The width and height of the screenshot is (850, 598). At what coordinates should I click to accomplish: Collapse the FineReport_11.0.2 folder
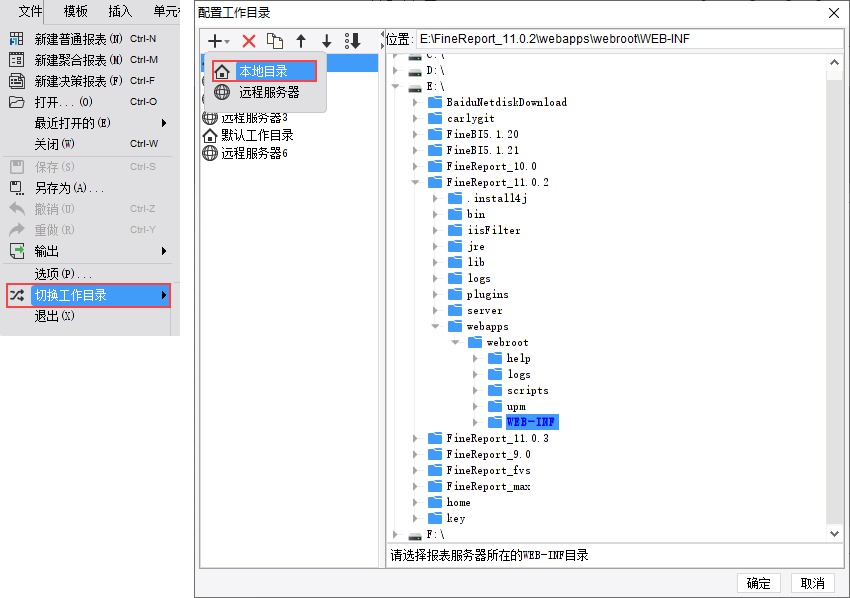[x=415, y=182]
